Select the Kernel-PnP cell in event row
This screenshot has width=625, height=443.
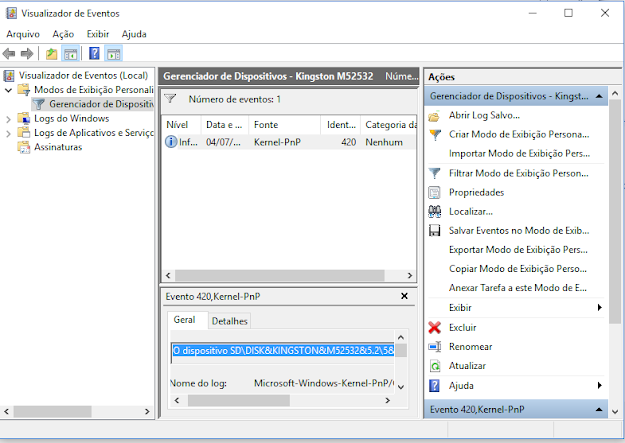(277, 142)
